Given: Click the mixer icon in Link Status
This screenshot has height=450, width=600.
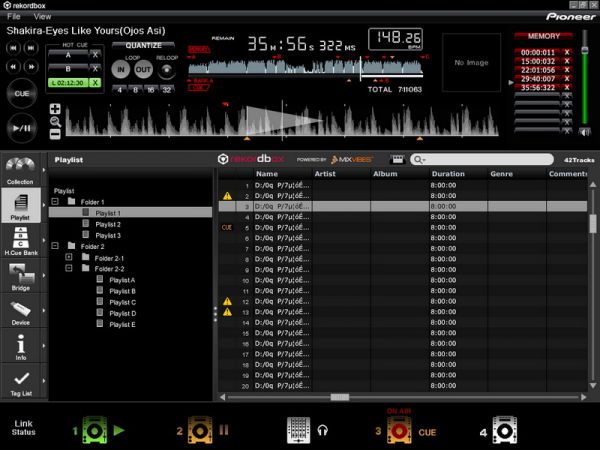Looking at the screenshot, I should pos(298,430).
